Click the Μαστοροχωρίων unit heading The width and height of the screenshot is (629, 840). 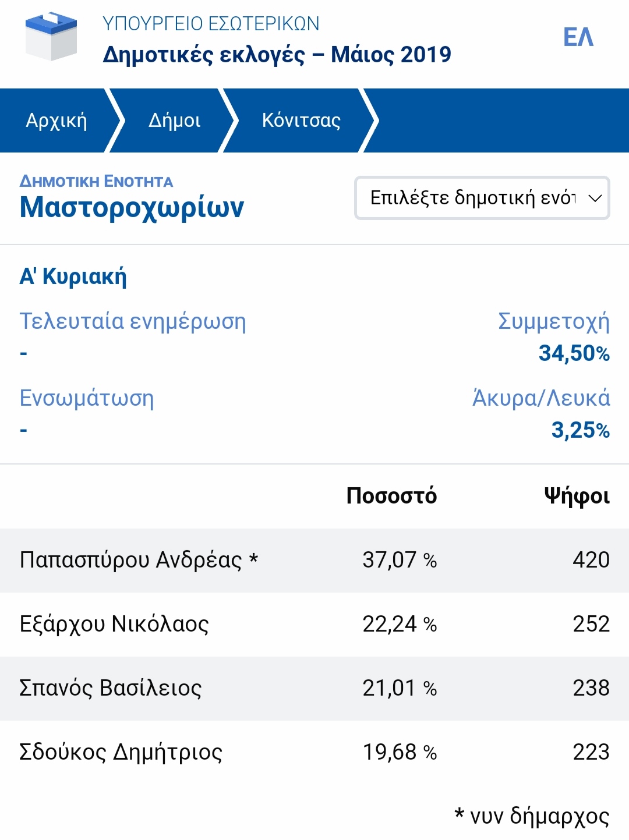[x=132, y=207]
